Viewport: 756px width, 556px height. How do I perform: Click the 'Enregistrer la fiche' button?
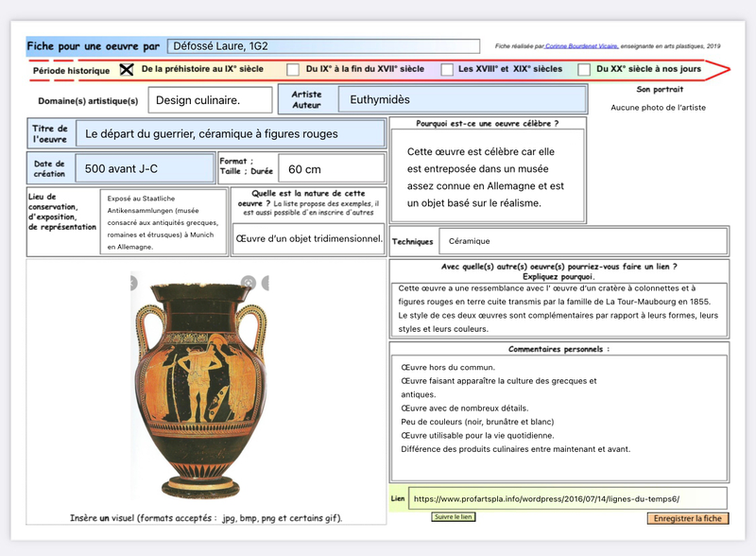pos(687,518)
